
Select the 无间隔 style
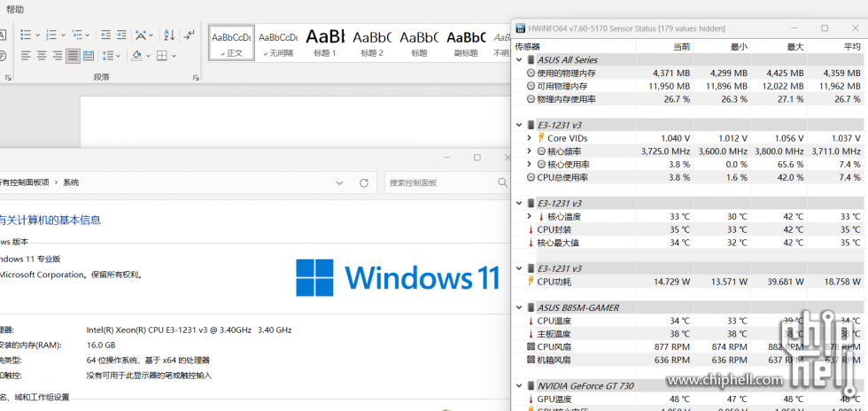278,43
